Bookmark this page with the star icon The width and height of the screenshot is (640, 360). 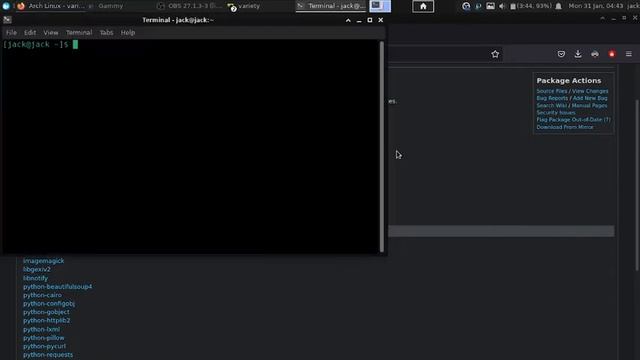495,54
